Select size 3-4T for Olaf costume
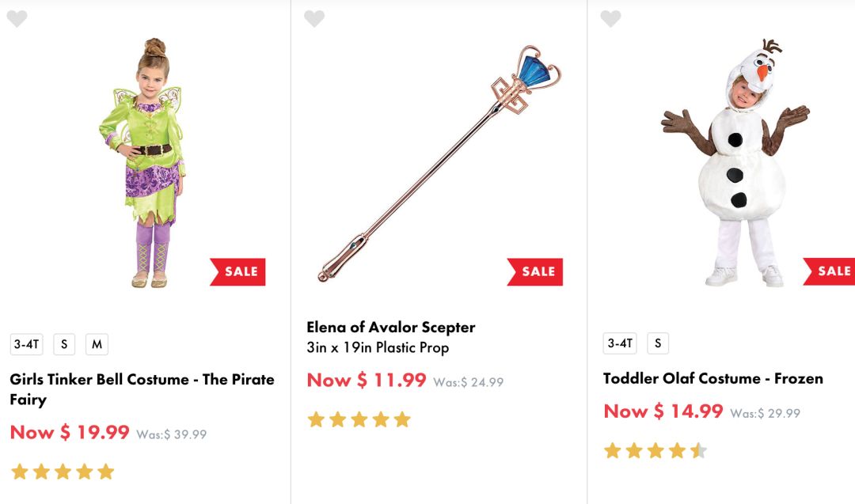 tap(620, 343)
